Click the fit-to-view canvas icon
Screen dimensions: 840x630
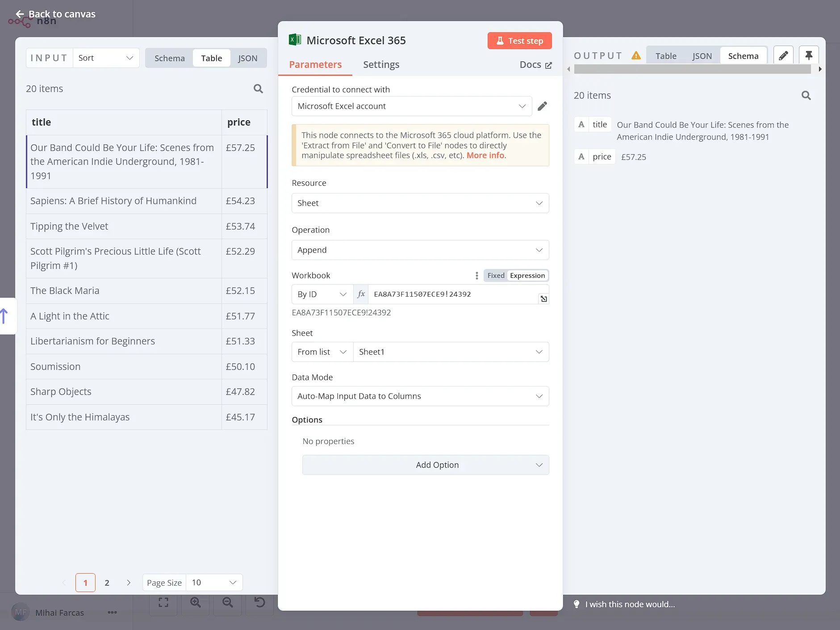163,603
